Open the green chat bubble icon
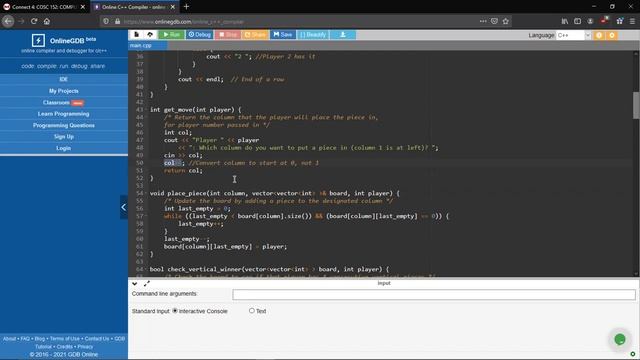640x360 pixels. tap(620, 339)
